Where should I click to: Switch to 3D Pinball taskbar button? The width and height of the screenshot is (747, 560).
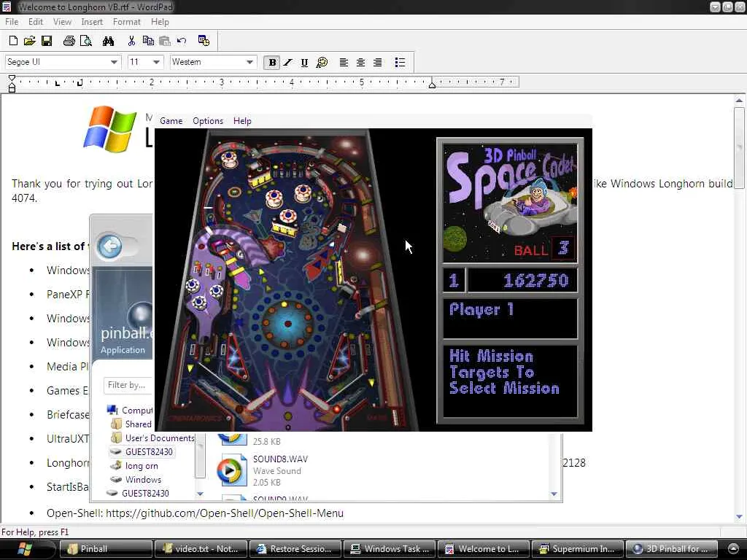[x=672, y=549]
